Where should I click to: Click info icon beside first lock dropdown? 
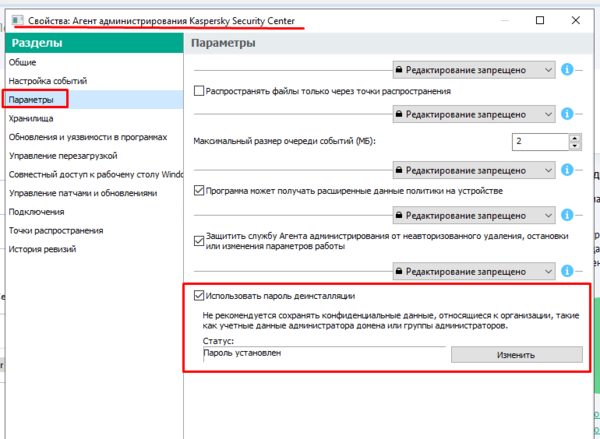567,70
